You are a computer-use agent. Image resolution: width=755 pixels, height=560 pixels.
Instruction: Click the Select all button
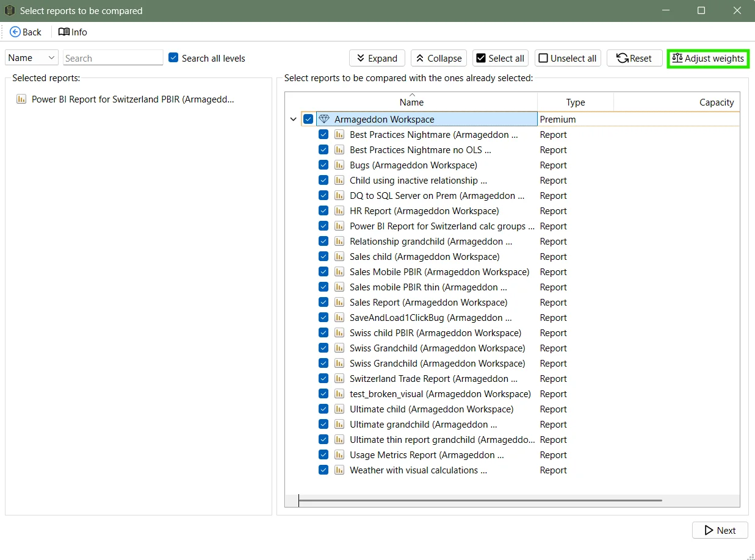coord(500,58)
